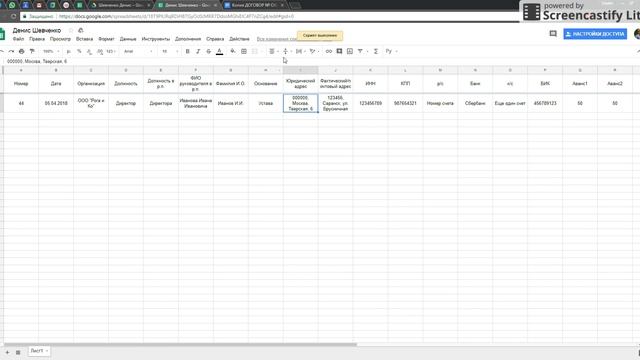Image resolution: width=640 pixels, height=360 pixels.
Task: Click the Все изменения сохранены link
Action: click(x=277, y=39)
